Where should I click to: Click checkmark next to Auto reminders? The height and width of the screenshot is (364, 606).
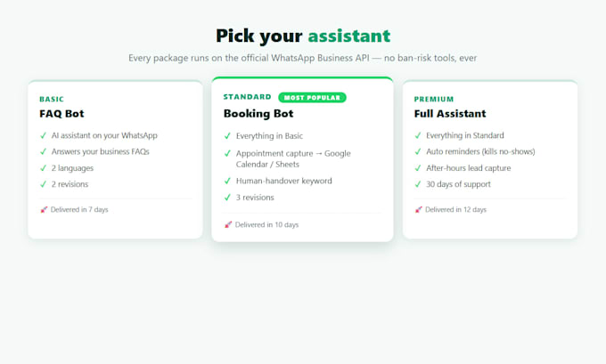coord(418,151)
